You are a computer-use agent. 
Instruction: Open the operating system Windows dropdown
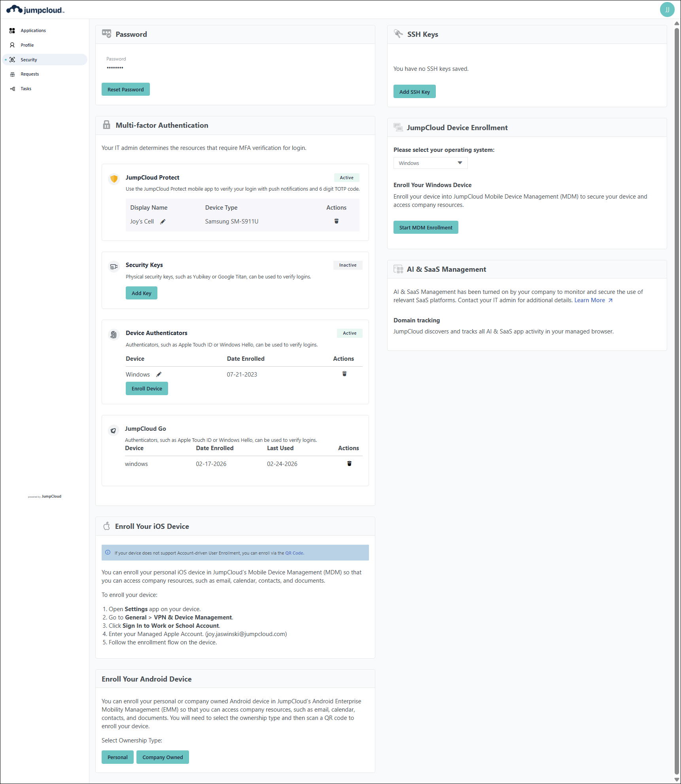pyautogui.click(x=430, y=163)
